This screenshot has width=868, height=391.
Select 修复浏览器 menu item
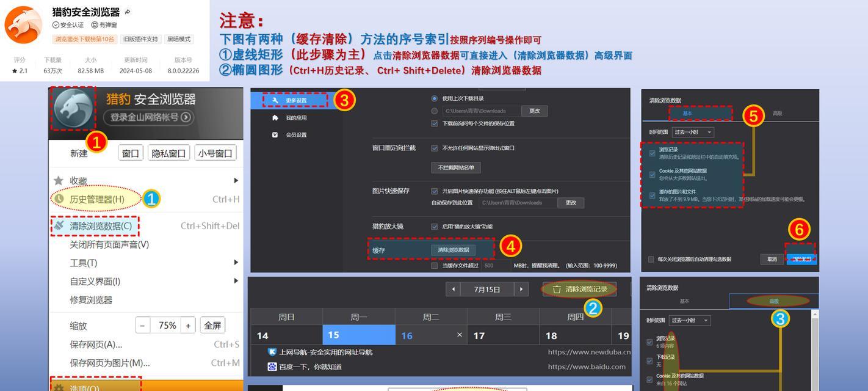[x=146, y=300]
